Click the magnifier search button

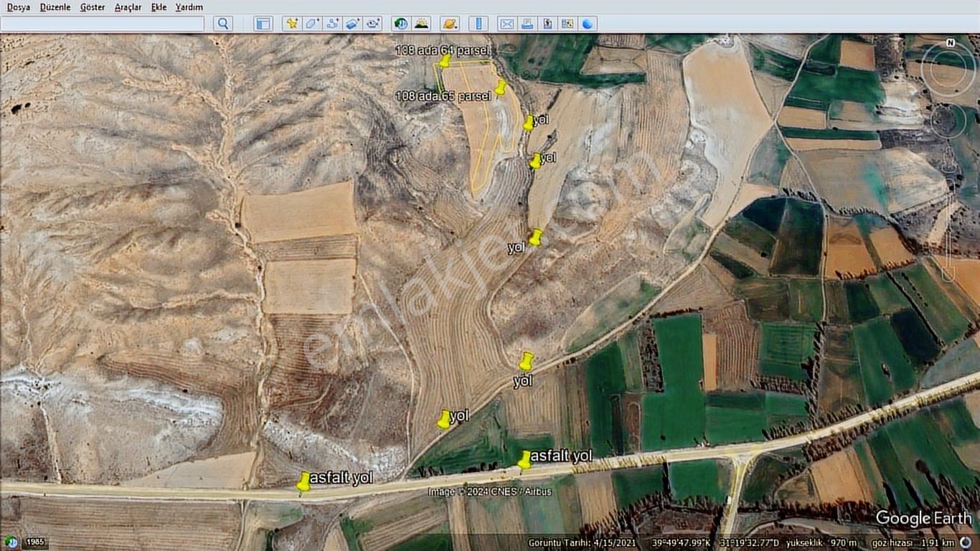point(223,24)
